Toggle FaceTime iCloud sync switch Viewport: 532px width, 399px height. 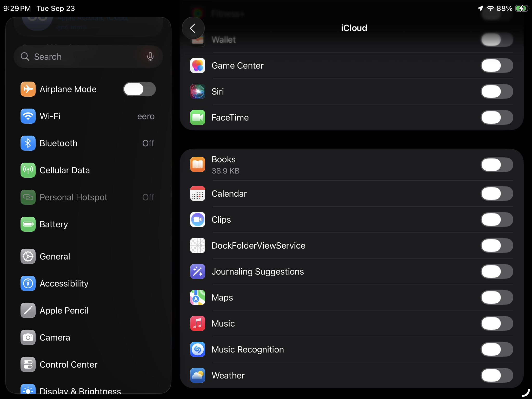pos(496,117)
